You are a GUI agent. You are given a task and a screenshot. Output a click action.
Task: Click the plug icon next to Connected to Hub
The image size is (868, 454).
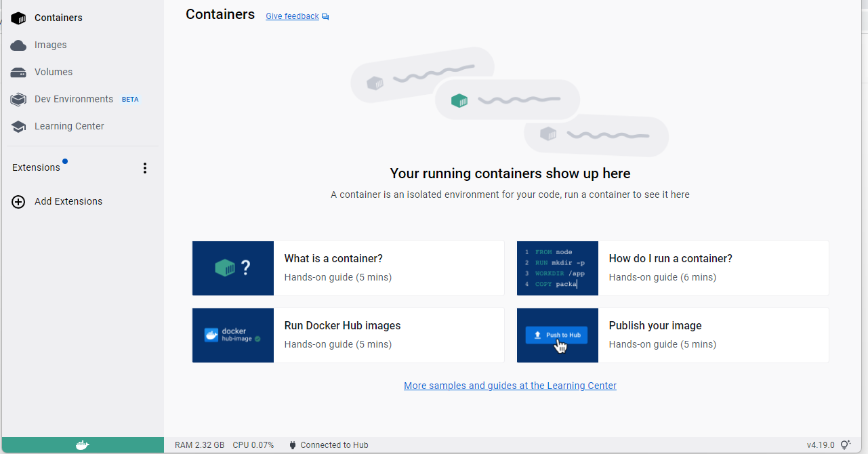coord(292,445)
